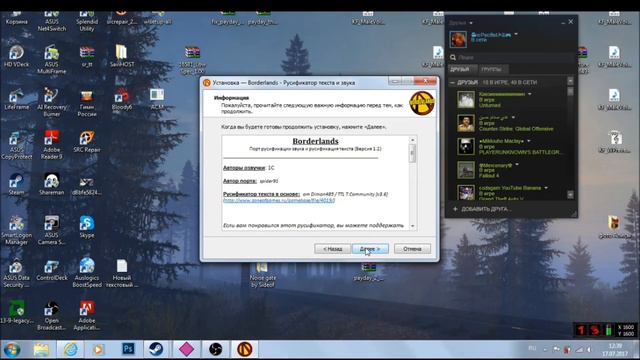
Task: Open Друзья title menu dropdown in Steam window
Action: pyautogui.click(x=471, y=23)
